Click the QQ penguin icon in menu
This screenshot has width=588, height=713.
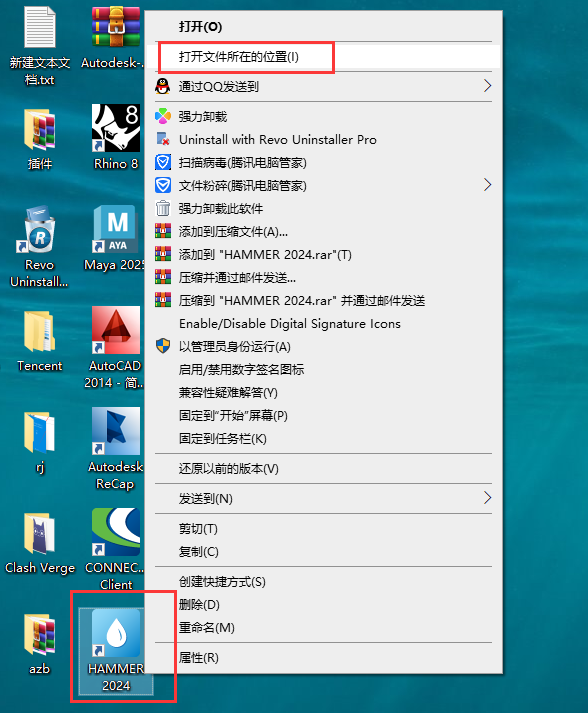click(x=162, y=86)
